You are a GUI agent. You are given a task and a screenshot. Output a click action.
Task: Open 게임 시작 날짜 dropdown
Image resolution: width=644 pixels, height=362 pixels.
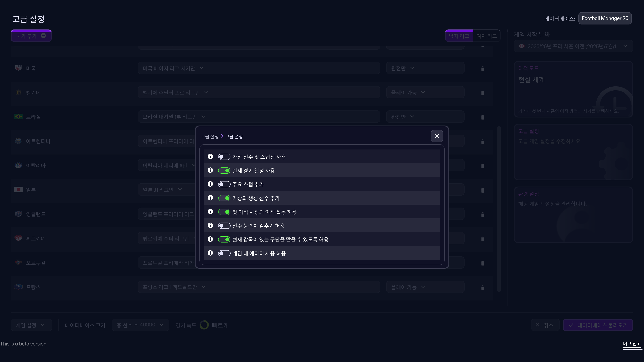[573, 46]
